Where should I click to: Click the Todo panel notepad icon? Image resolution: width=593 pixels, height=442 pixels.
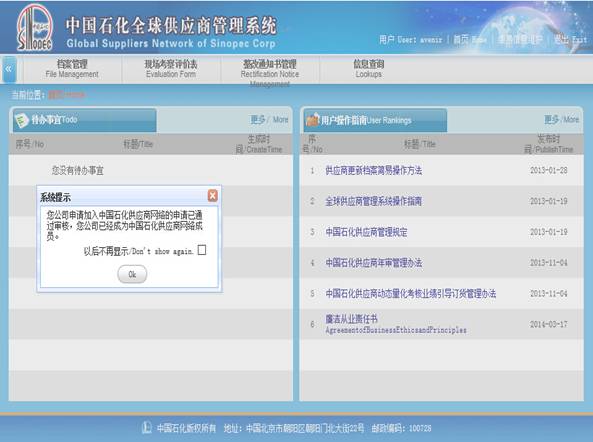pyautogui.click(x=21, y=120)
